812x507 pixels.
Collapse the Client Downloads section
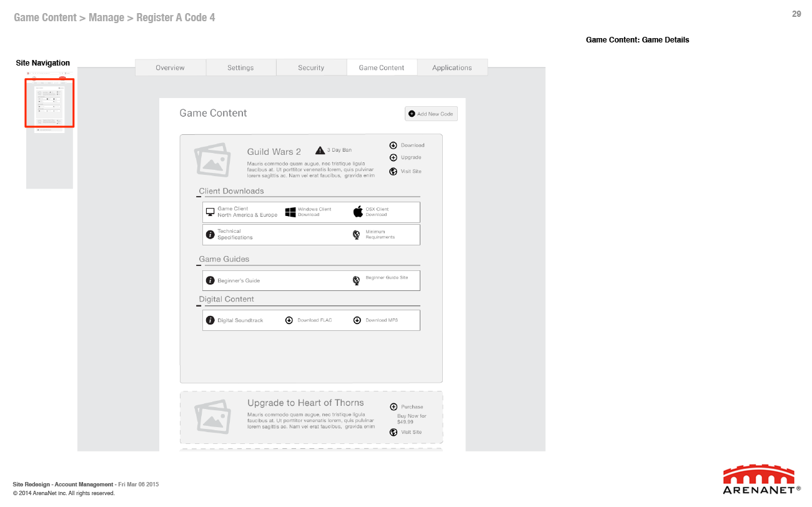[x=199, y=197]
